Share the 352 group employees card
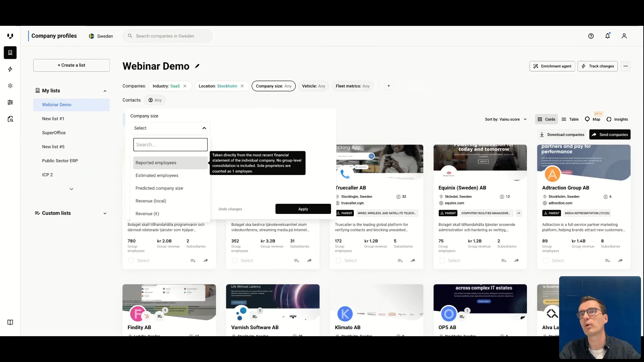This screenshot has height=362, width=644. (x=310, y=260)
